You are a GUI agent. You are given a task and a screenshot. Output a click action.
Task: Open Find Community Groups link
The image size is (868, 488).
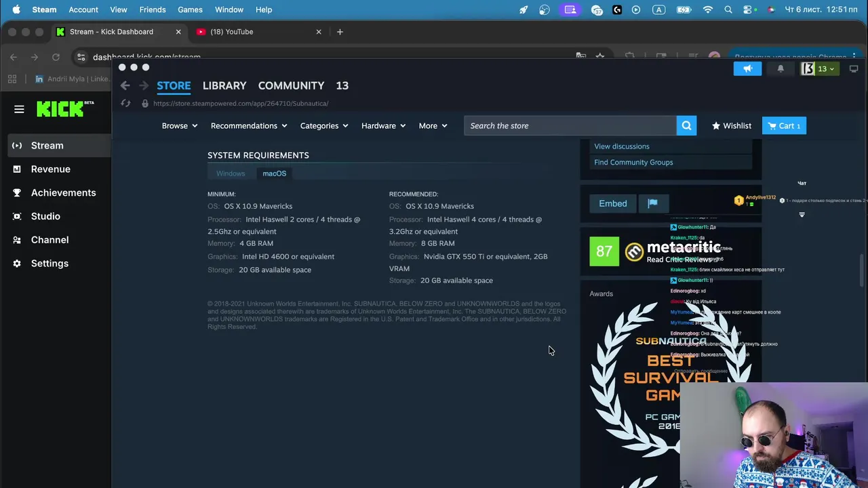(x=633, y=162)
